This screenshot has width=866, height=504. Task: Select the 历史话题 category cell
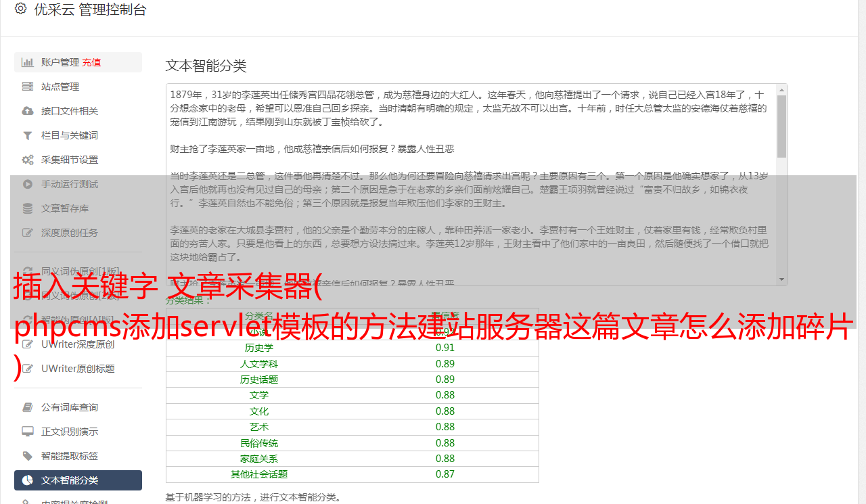[x=259, y=380]
